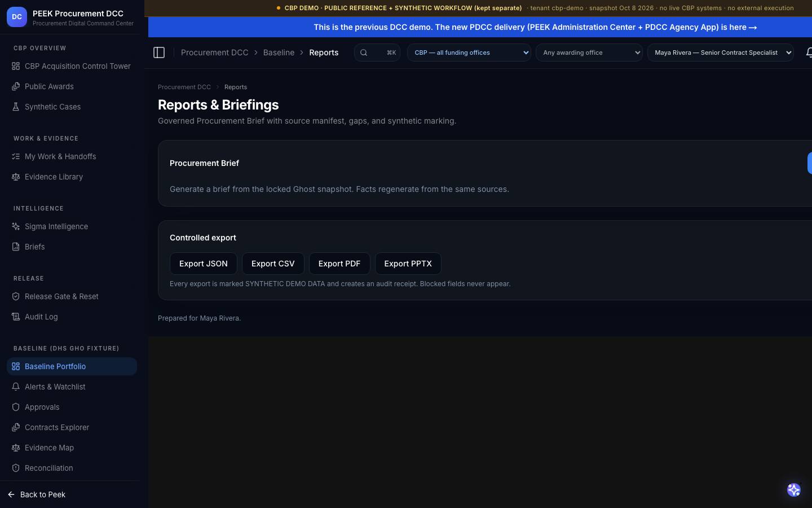The image size is (812, 508).
Task: Toggle the sidebar panel icon
Action: (159, 52)
